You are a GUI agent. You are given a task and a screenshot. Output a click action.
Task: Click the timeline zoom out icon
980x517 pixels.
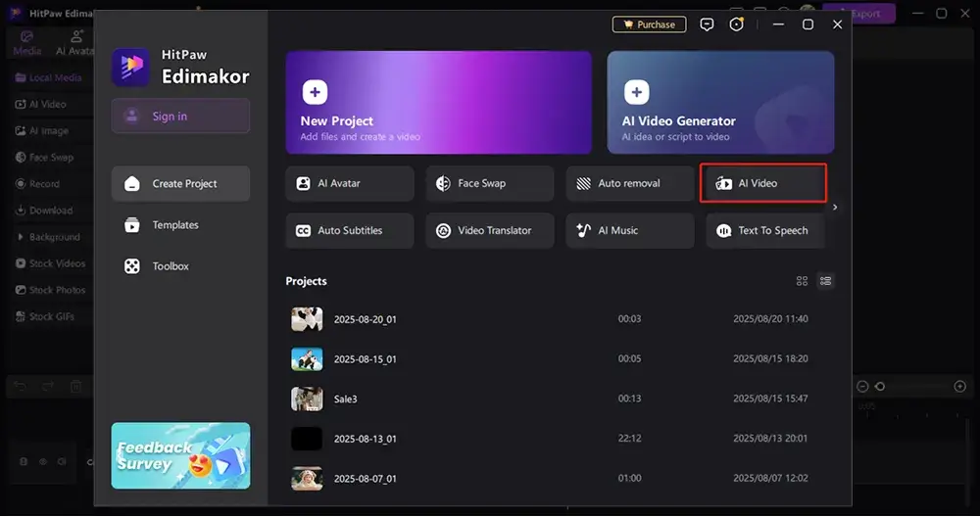click(x=862, y=387)
